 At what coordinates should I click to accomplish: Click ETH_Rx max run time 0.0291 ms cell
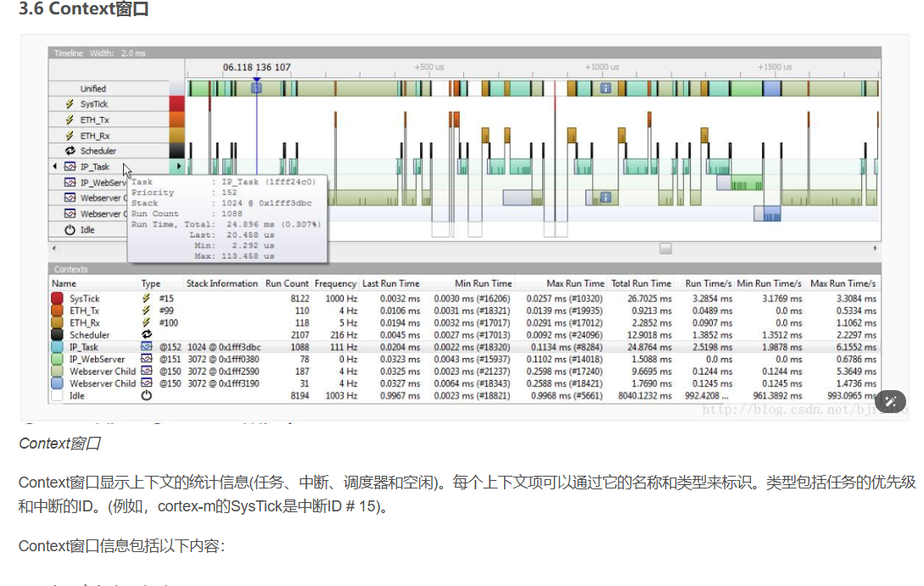point(564,323)
